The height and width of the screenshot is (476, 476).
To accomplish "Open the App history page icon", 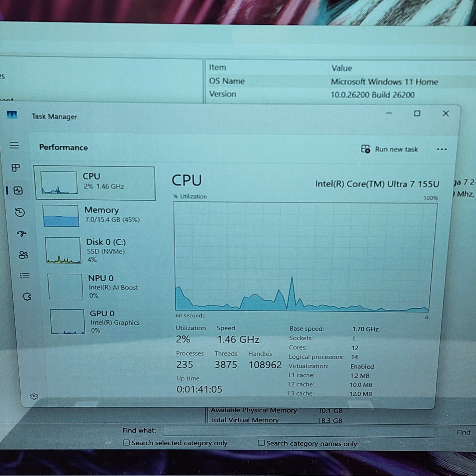I will (x=20, y=212).
